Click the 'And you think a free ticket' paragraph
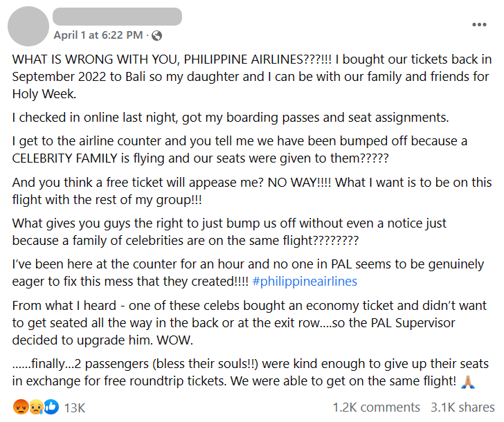 [252, 191]
